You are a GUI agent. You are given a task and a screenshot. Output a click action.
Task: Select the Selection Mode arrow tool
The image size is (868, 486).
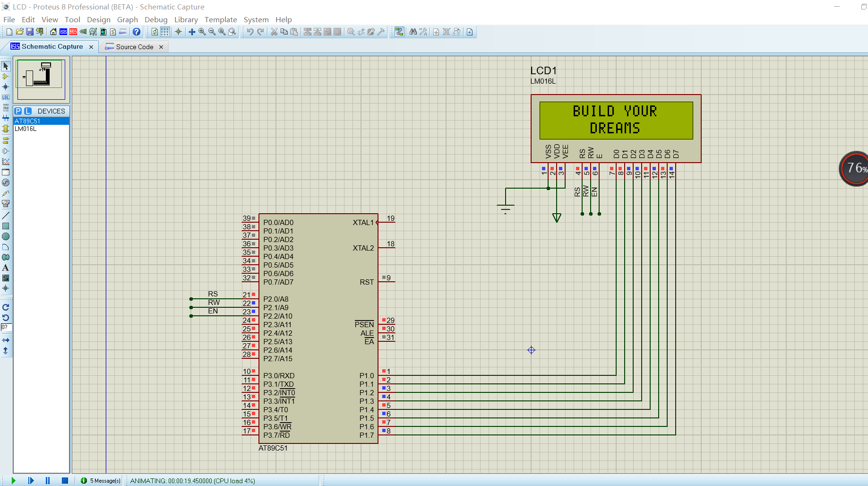(6, 66)
